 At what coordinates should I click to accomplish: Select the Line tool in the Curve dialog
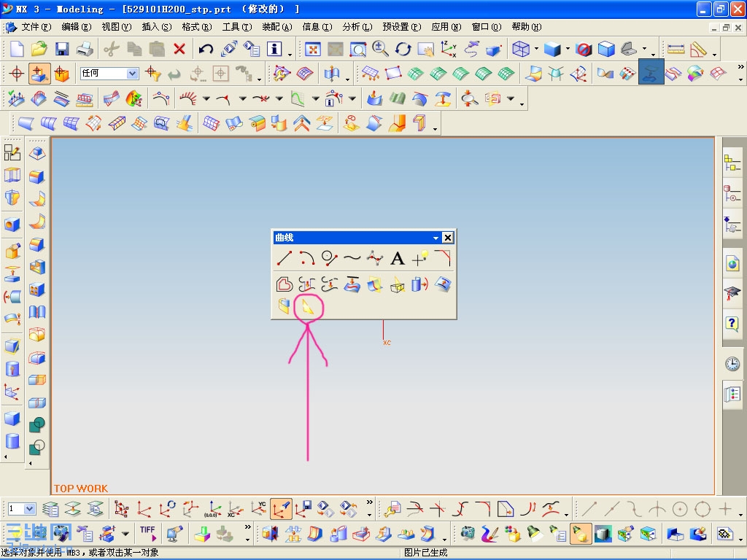[x=285, y=258]
